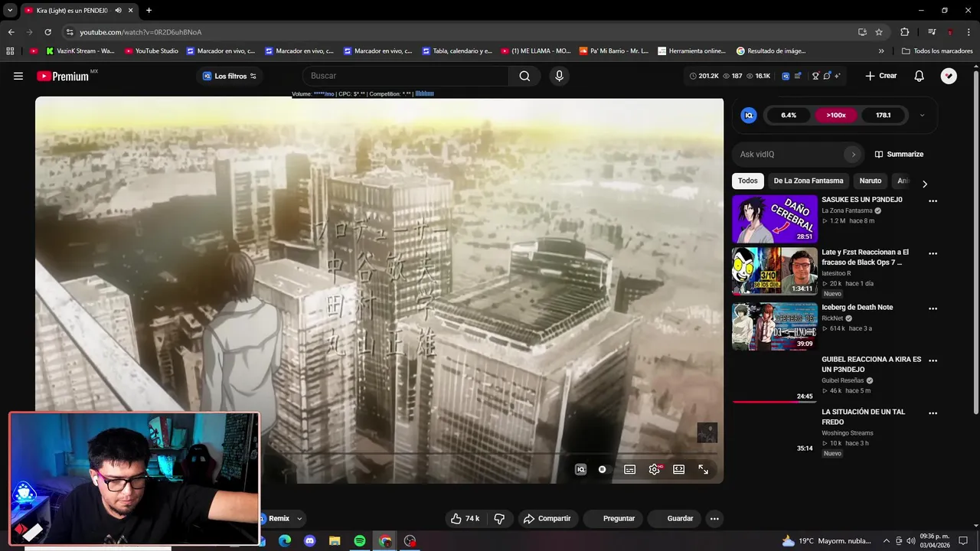This screenshot has height=551, width=980.
Task: Open Late y Fzst Reaccionan video thumbnail
Action: [x=775, y=271]
